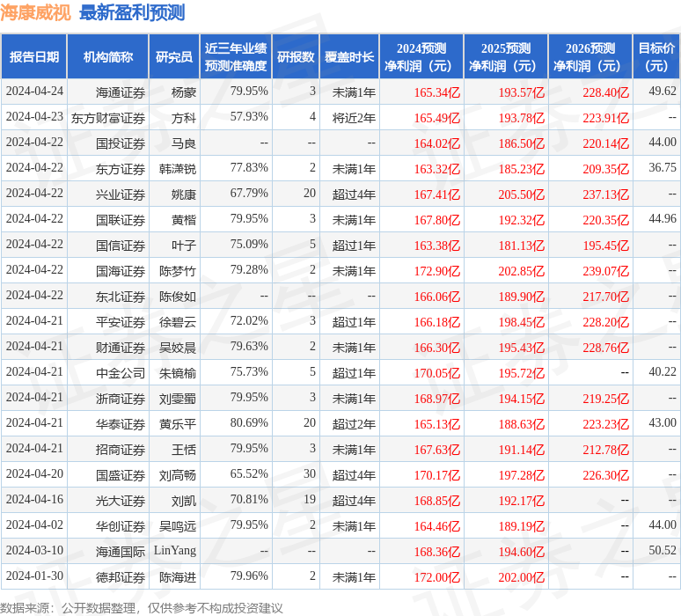
Task: Click researcher name 方科
Action: tap(184, 118)
